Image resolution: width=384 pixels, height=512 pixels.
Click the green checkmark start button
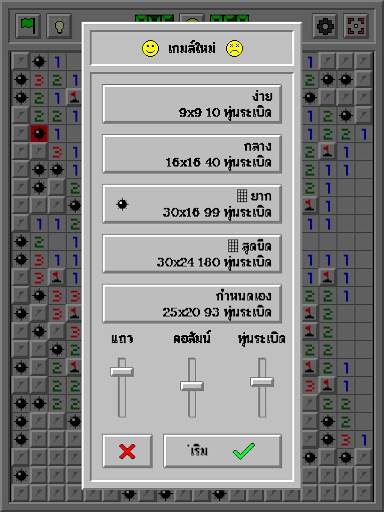coord(222,451)
